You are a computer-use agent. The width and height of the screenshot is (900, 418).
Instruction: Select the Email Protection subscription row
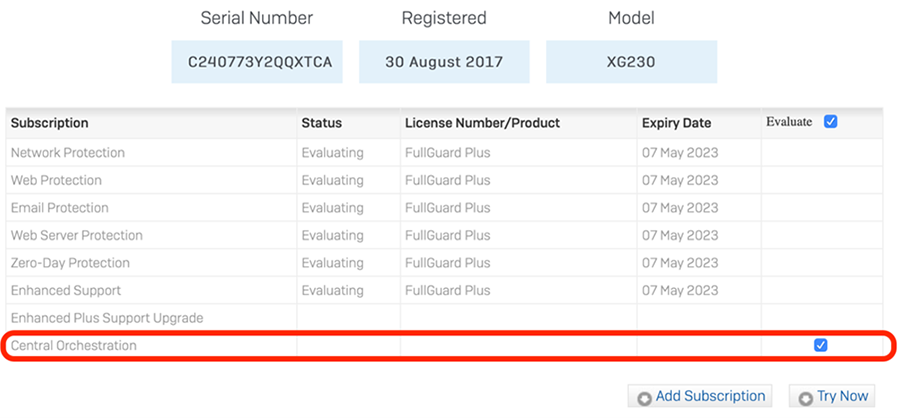click(x=60, y=208)
